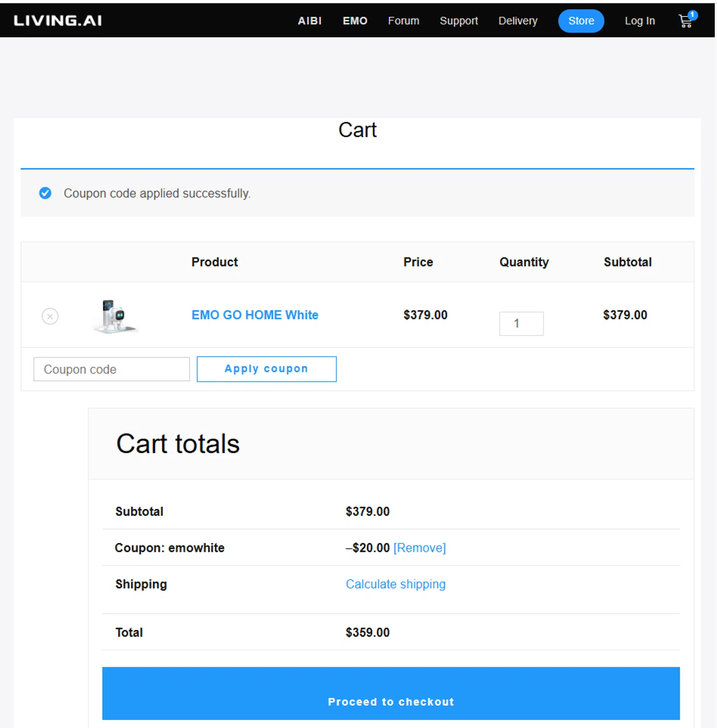Open the shopping cart icon in header
This screenshot has width=717, height=728.
[687, 20]
